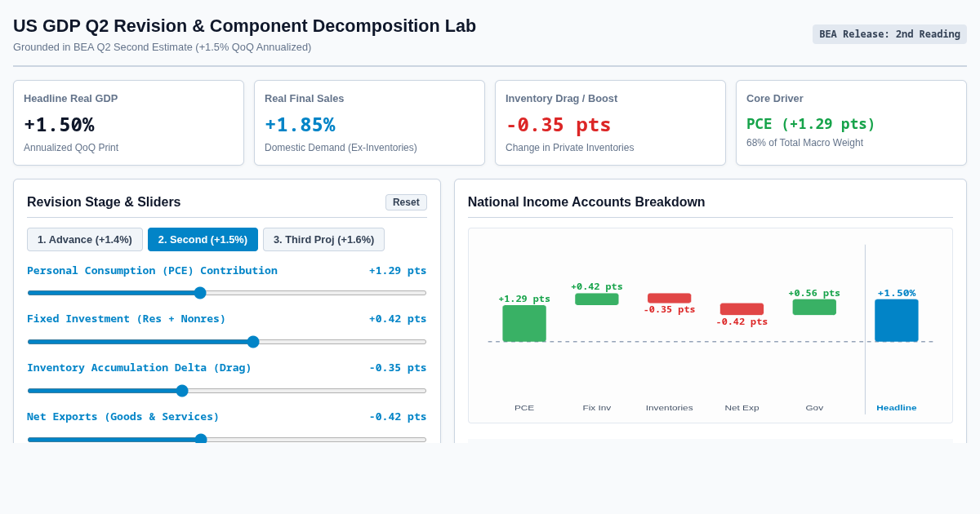Click the -0.35 pts Inventory slider value
The width and height of the screenshot is (980, 514).
(398, 367)
